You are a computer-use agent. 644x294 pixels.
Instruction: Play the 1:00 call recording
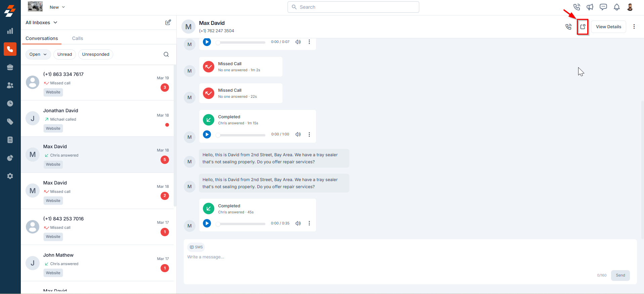[x=207, y=134]
